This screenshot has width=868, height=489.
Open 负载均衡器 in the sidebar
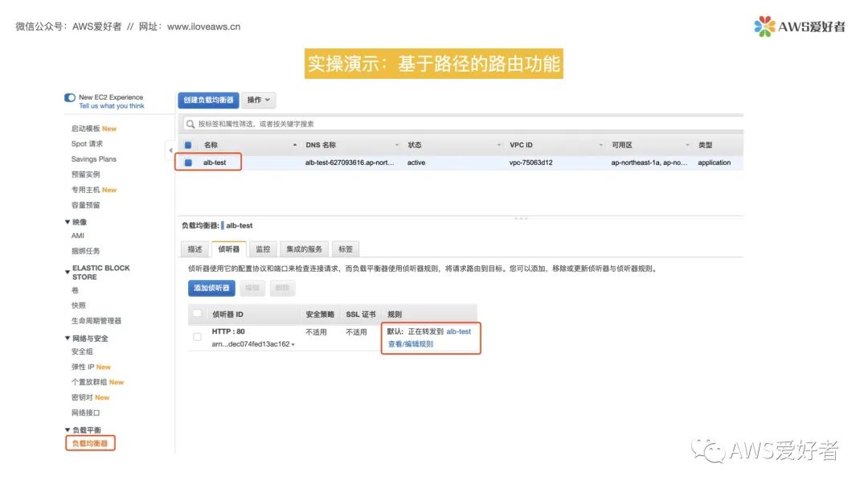click(90, 444)
